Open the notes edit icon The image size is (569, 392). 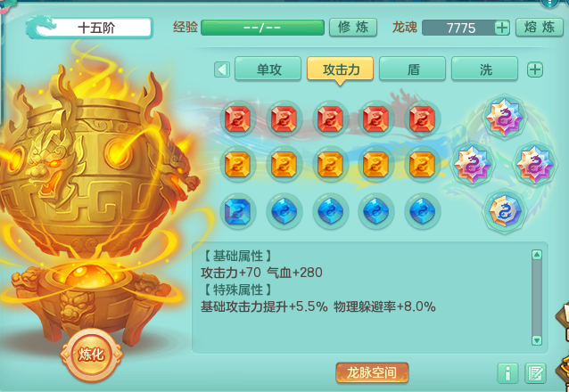coord(536,372)
